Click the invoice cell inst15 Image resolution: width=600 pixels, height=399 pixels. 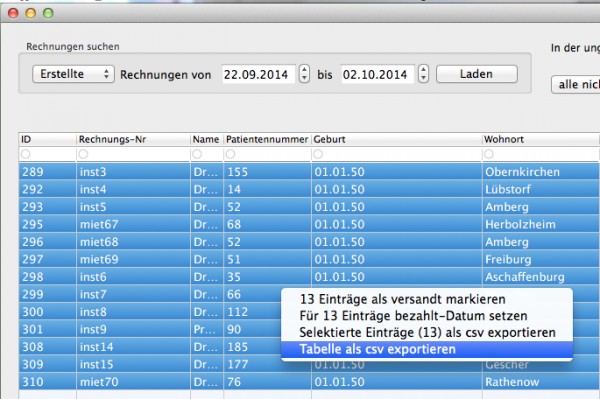pyautogui.click(x=133, y=364)
